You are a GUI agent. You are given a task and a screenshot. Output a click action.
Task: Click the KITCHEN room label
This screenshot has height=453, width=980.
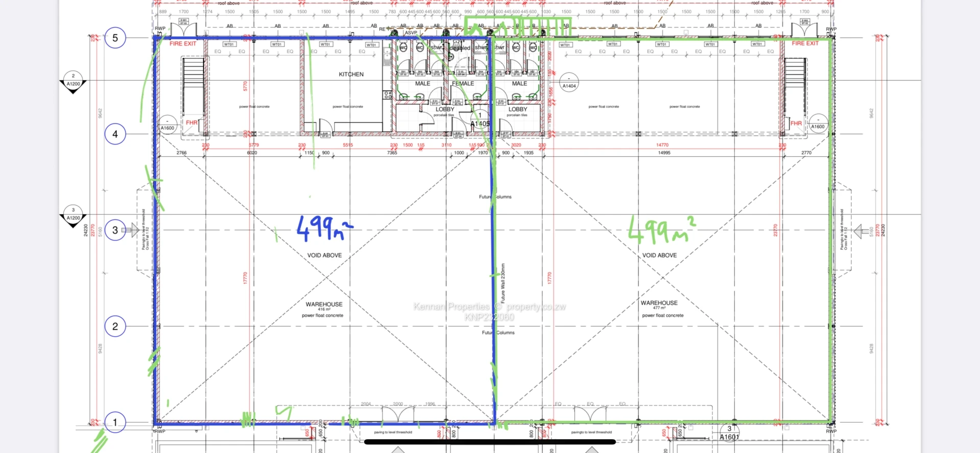351,75
